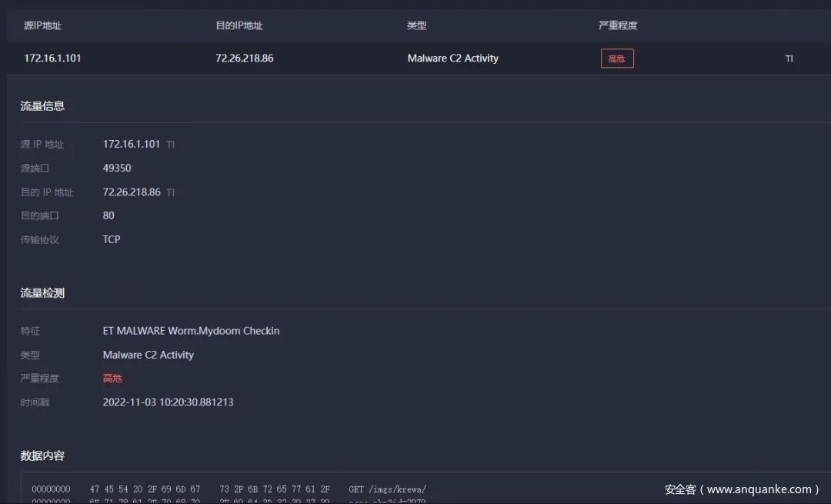Click the TI link at the row's right end
The image size is (831, 504).
789,58
